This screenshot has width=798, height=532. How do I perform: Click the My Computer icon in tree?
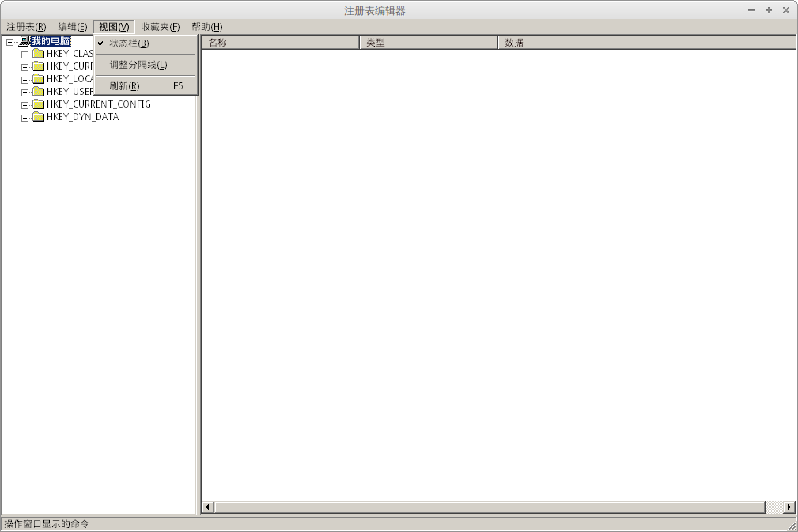(x=24, y=42)
